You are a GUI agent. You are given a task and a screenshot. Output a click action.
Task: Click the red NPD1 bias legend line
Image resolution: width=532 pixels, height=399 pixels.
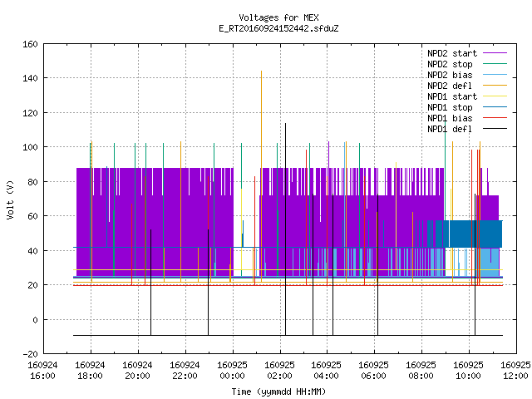[x=495, y=118]
